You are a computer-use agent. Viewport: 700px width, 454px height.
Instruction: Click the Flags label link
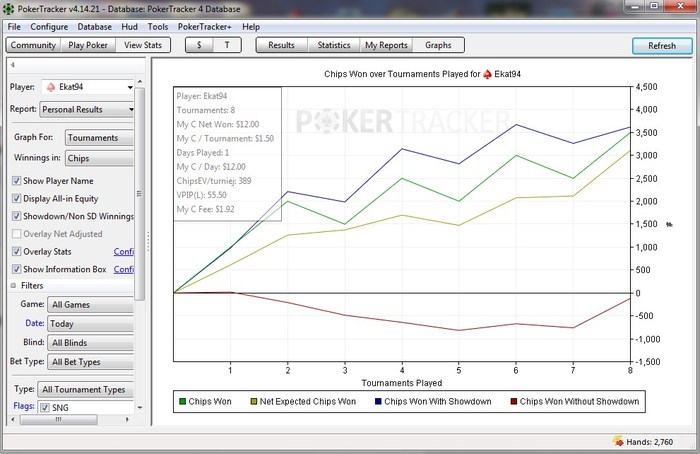[24, 406]
